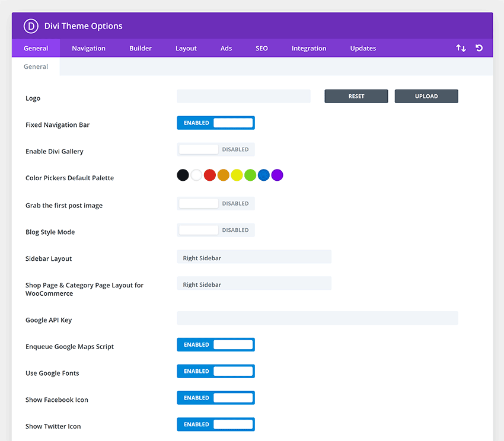Enable the Divi Gallery toggle
The height and width of the screenshot is (441, 504).
pyautogui.click(x=216, y=149)
